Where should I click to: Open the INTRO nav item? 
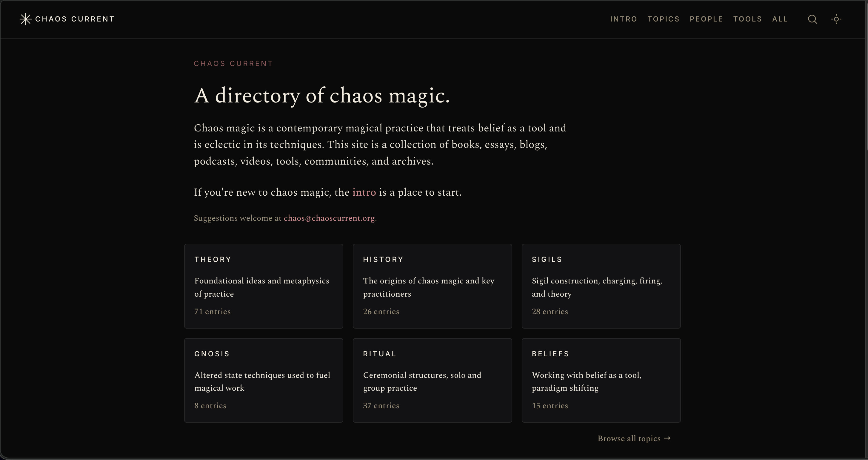point(624,19)
